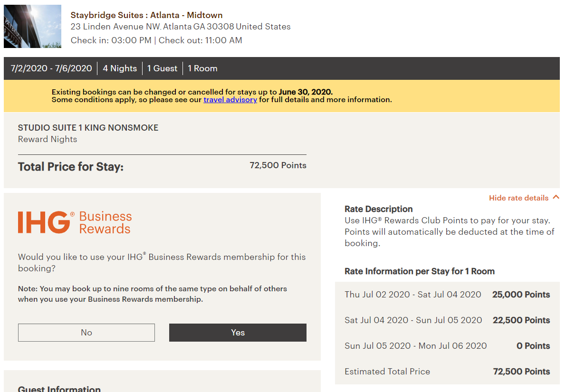566x392 pixels.
Task: Click the Sat Jul 04 - Sun Jul 05 rate row
Action: [x=447, y=320]
